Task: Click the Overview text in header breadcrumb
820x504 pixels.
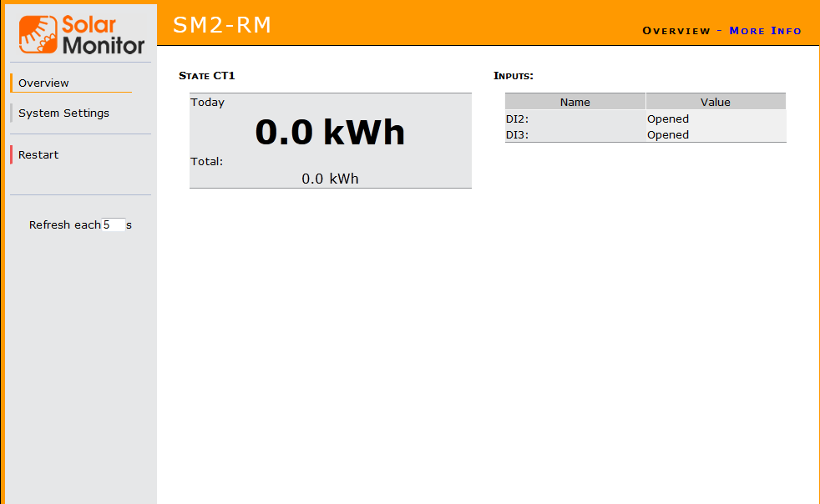Action: 676,31
